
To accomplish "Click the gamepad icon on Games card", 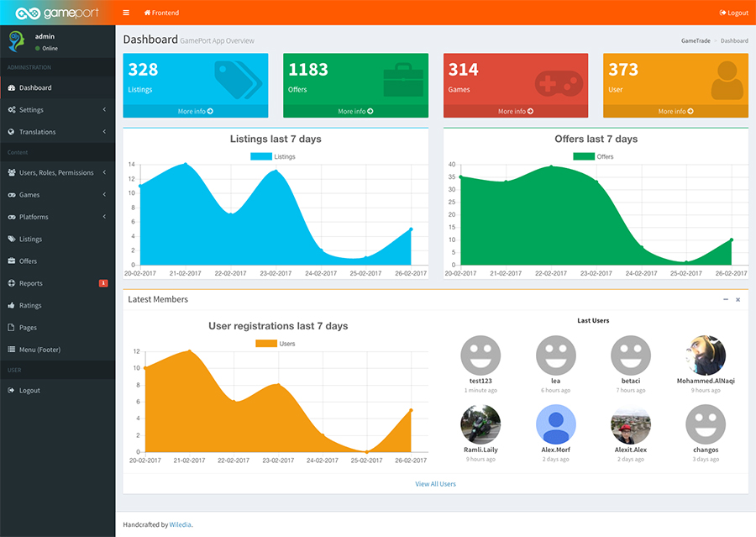I will point(559,83).
